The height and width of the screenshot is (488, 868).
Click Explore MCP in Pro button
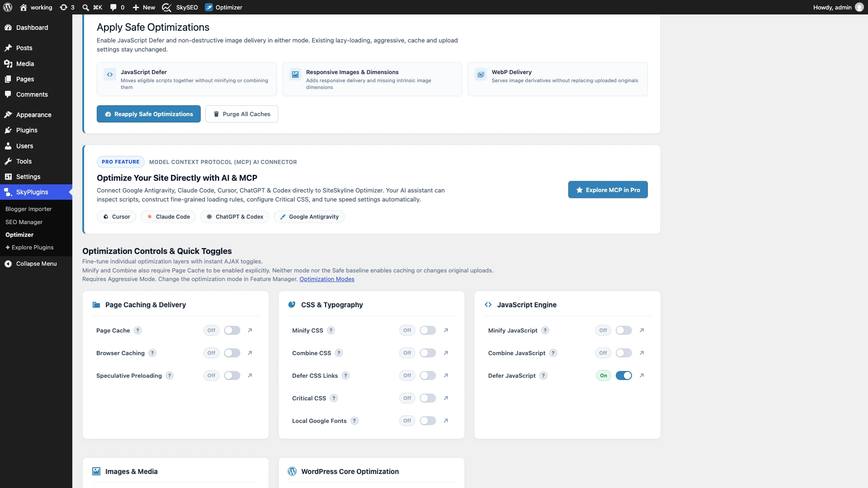(608, 190)
